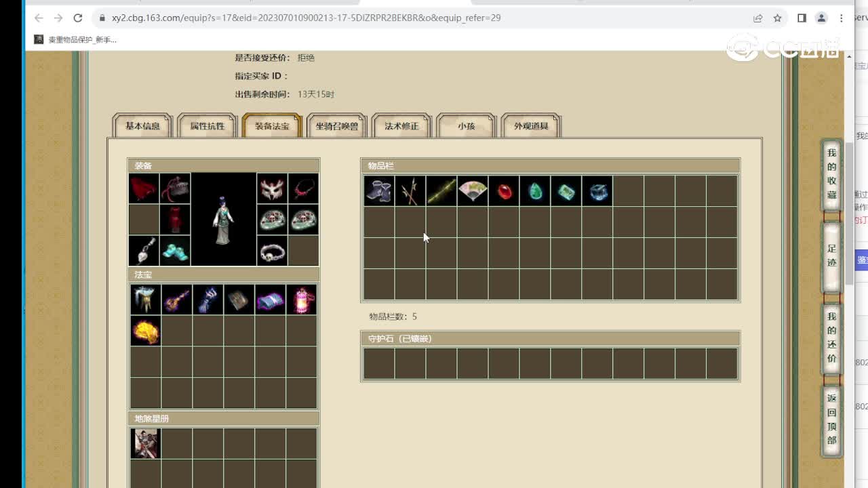The height and width of the screenshot is (488, 868).
Task: Click the browser back arrow
Action: click(x=39, y=18)
